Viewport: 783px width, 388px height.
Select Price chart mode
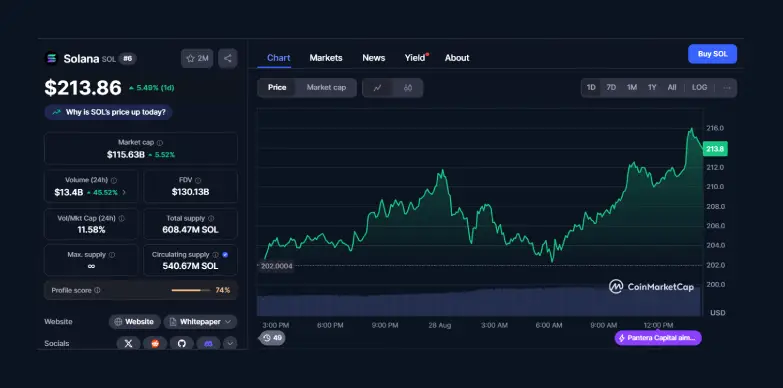pyautogui.click(x=277, y=87)
